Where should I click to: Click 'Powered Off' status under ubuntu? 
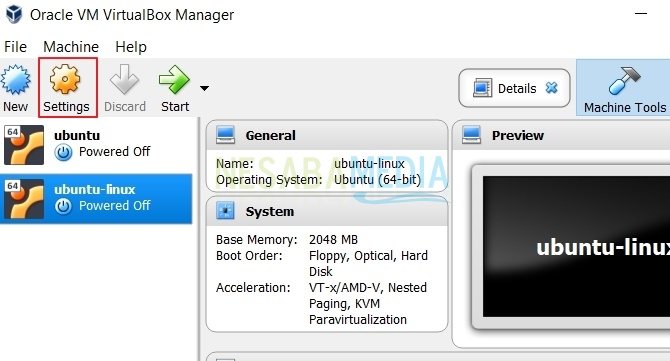pyautogui.click(x=115, y=152)
